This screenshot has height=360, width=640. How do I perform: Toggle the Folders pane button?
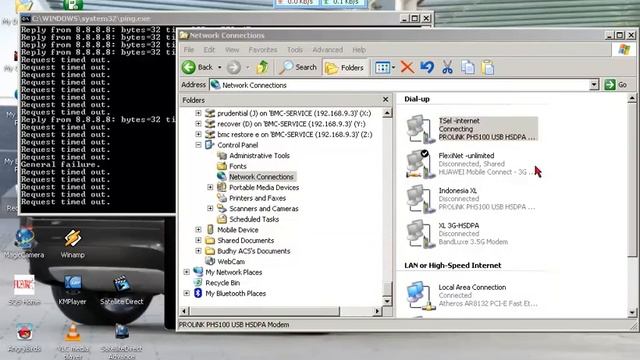(x=344, y=68)
